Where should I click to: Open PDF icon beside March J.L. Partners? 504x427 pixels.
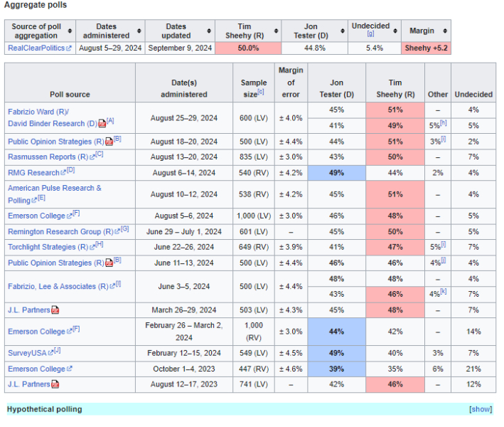[55, 310]
